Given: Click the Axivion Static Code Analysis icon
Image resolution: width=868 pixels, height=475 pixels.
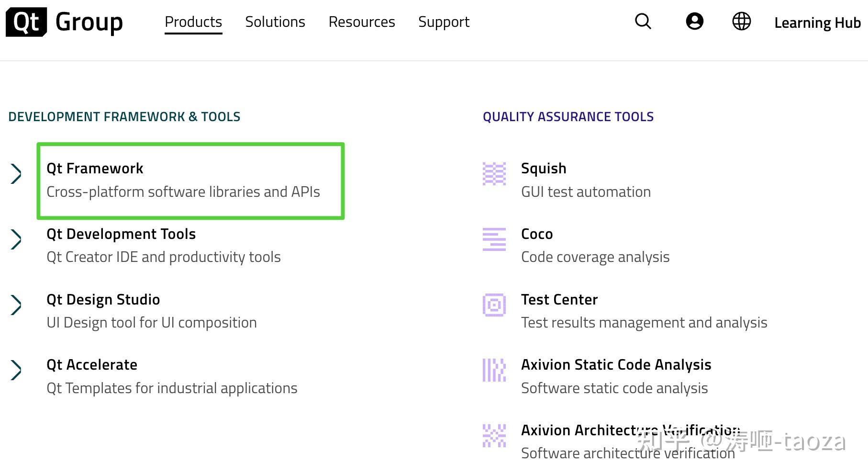Looking at the screenshot, I should pyautogui.click(x=494, y=370).
